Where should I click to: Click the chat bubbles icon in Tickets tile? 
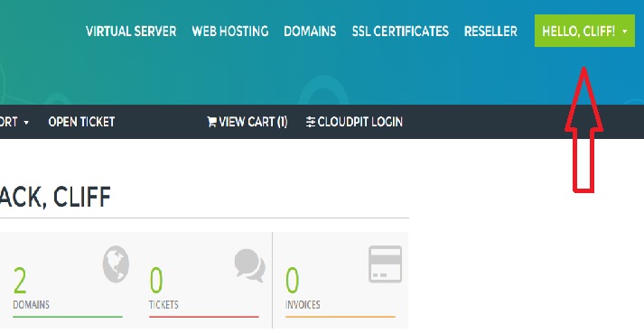(x=249, y=265)
